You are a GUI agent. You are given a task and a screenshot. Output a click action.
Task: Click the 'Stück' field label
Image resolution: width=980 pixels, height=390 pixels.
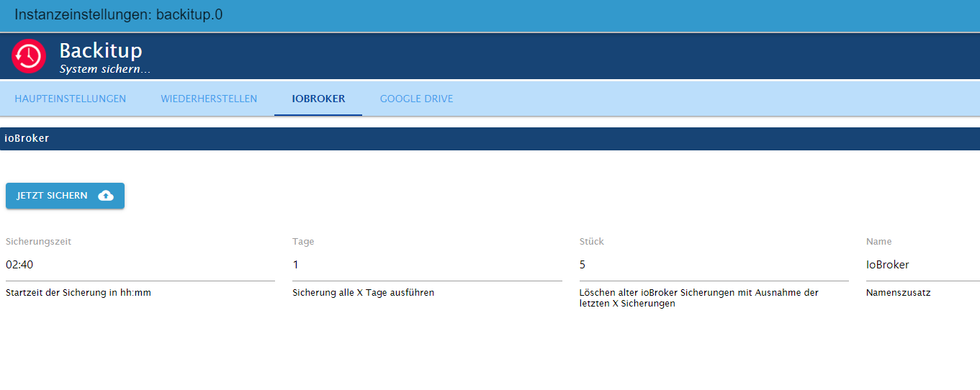[x=592, y=242]
